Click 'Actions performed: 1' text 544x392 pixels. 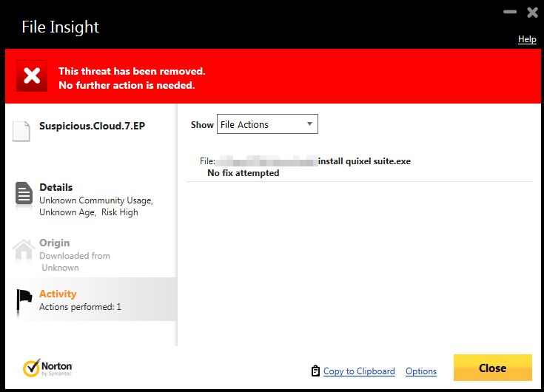point(80,307)
